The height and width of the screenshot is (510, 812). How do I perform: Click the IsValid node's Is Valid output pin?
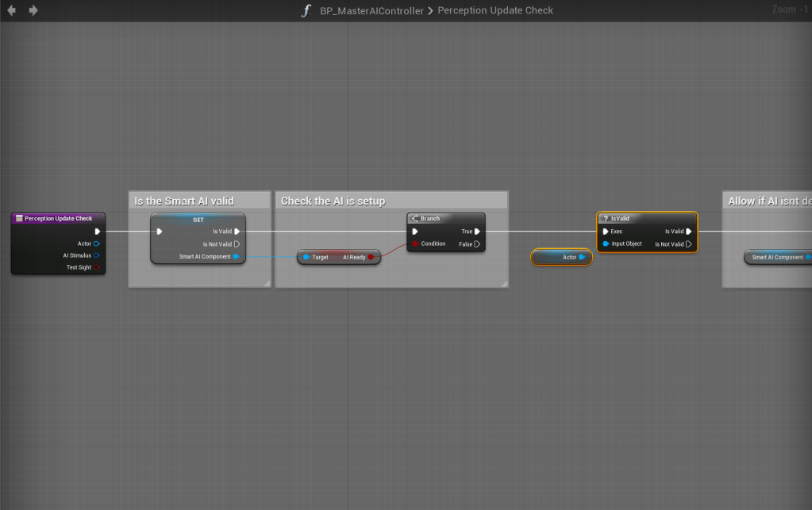click(x=689, y=232)
